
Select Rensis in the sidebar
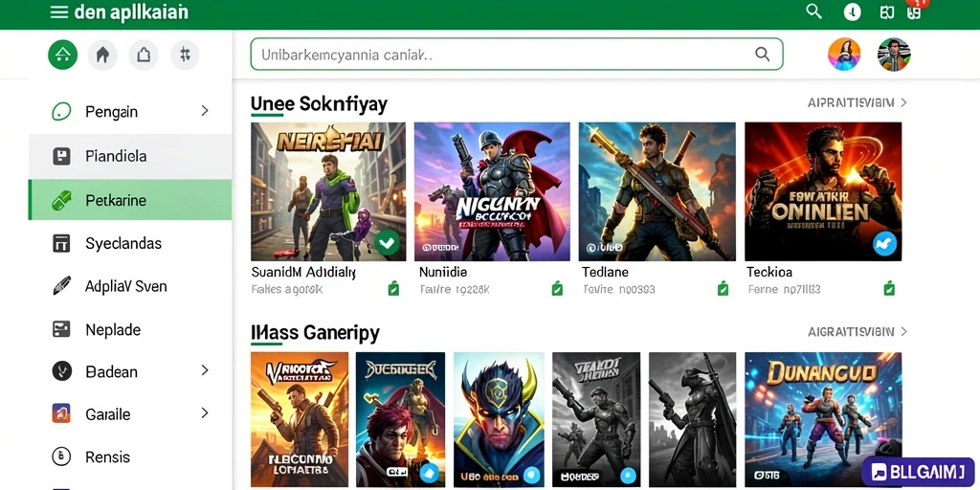pyautogui.click(x=130, y=457)
